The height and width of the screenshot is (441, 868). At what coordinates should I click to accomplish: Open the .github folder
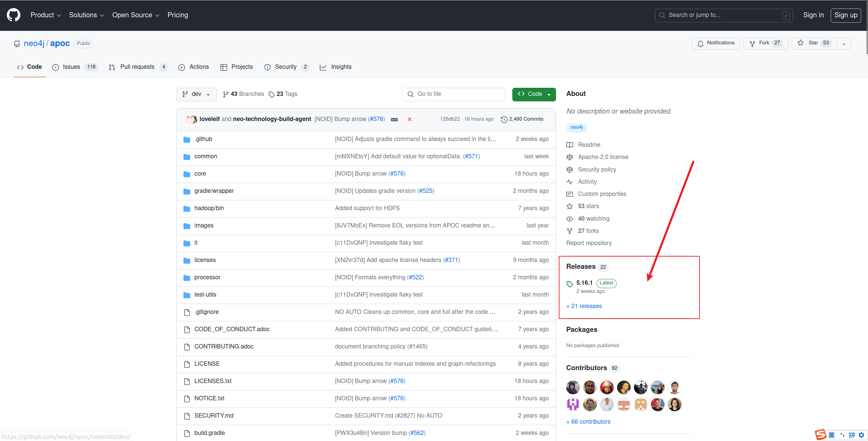(203, 139)
